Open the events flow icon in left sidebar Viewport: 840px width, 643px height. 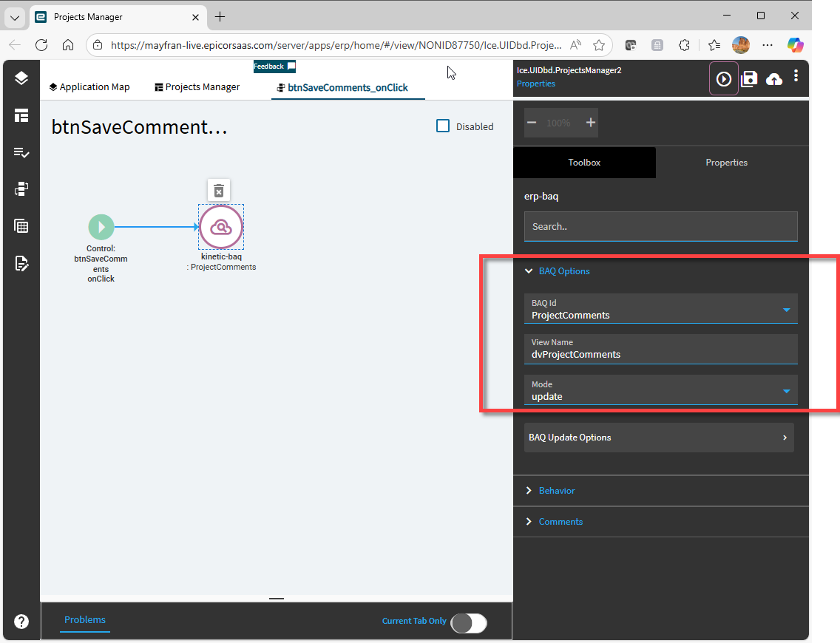click(21, 189)
